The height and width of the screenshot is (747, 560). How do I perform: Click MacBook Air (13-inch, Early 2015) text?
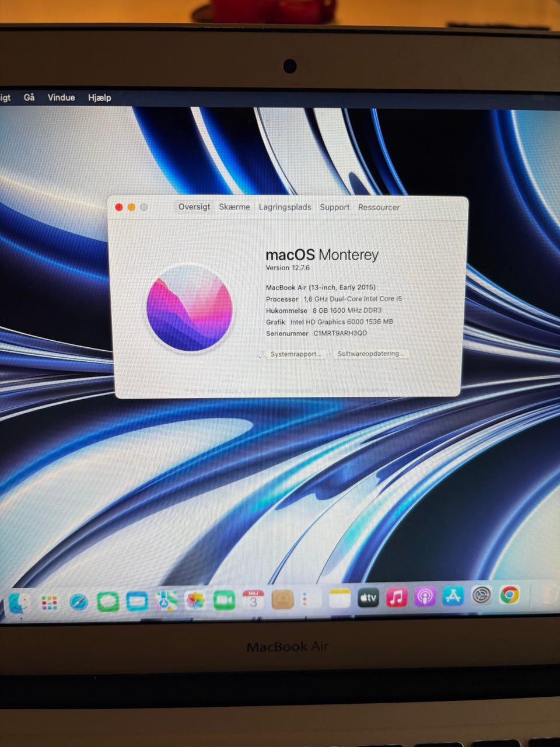click(x=320, y=287)
